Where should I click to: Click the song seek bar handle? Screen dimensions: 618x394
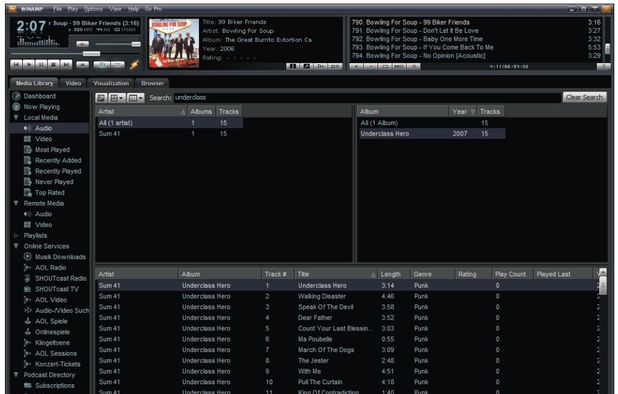coord(91,54)
